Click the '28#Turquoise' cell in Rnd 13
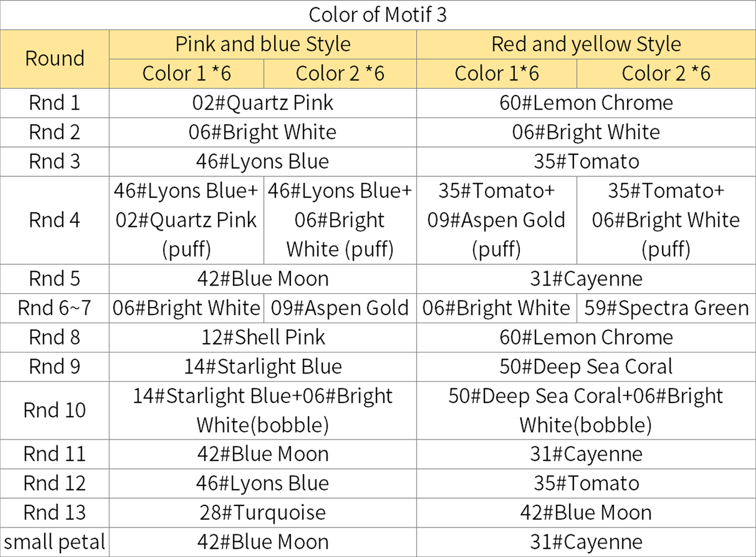This screenshot has height=557, width=756. coord(263,512)
